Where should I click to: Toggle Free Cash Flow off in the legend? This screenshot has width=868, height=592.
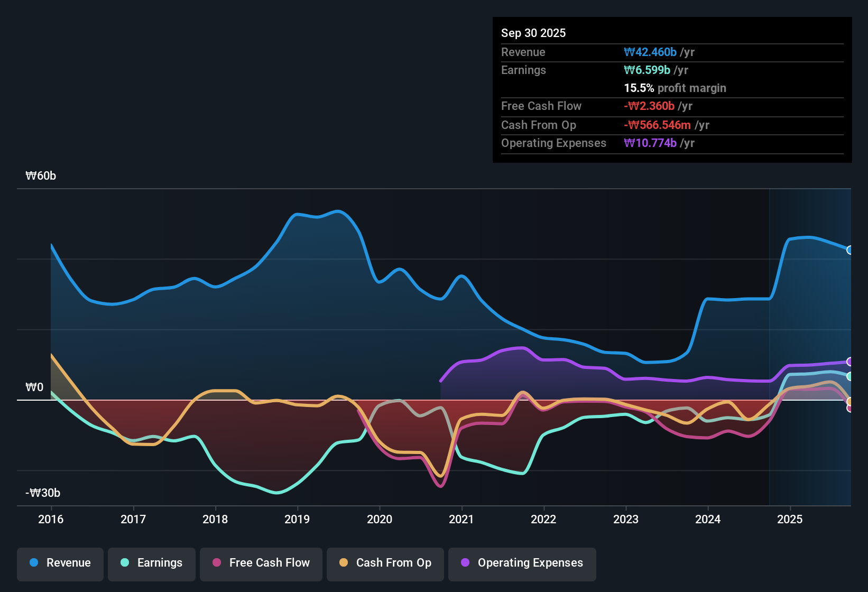tap(261, 563)
